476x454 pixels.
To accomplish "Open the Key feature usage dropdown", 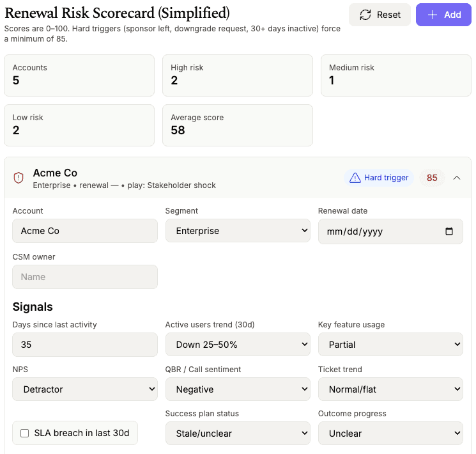I will click(x=390, y=345).
